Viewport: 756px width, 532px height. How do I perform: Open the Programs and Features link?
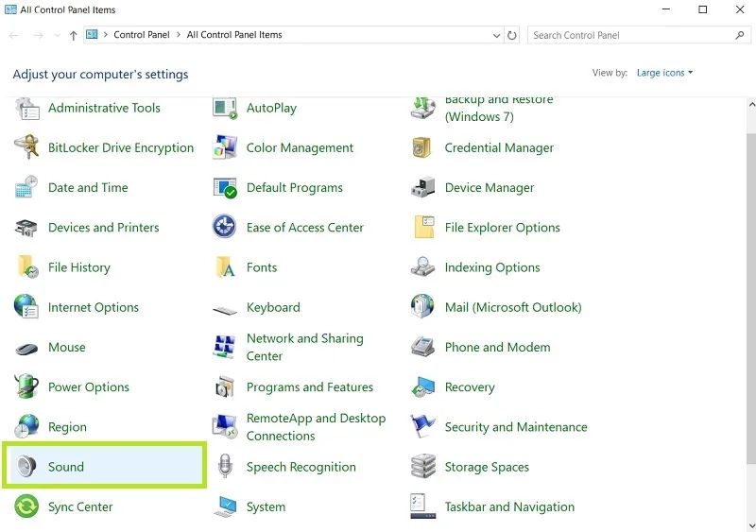(310, 386)
